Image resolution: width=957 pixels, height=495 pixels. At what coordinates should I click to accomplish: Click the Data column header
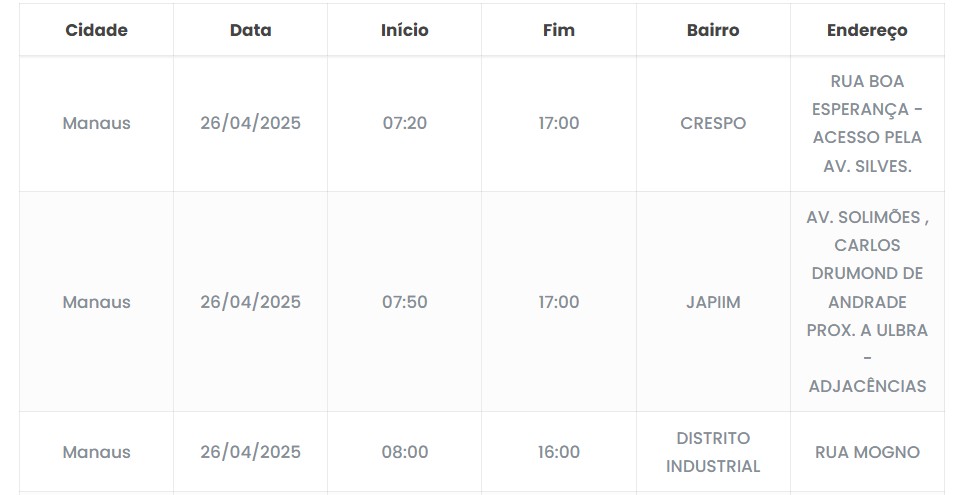click(x=250, y=30)
